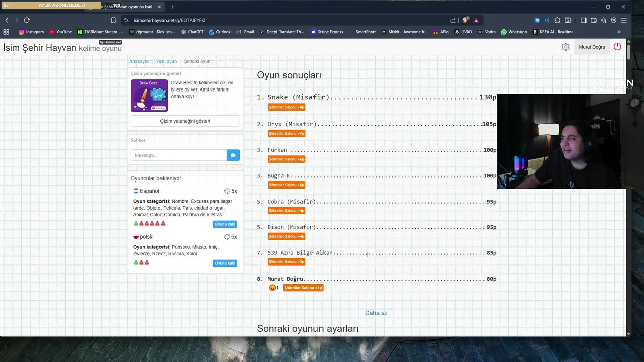Screen dimensions: 644x362
Task: Go to Yeni oyun breadcrumb
Action: click(x=166, y=61)
